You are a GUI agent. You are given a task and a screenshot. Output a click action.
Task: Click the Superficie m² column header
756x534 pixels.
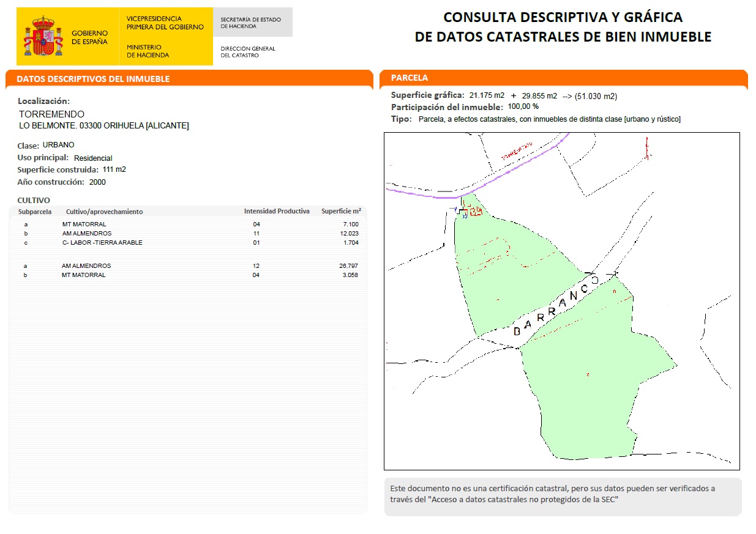[x=341, y=212]
